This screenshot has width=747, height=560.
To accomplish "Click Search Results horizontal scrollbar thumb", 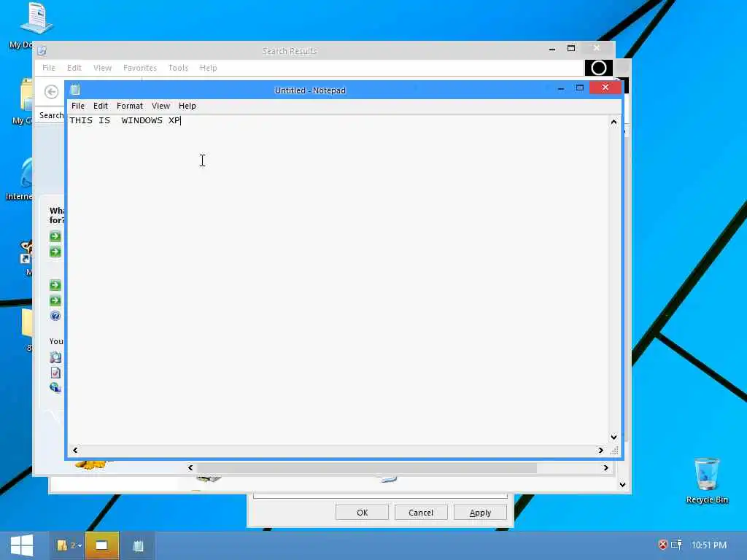I will click(x=367, y=467).
